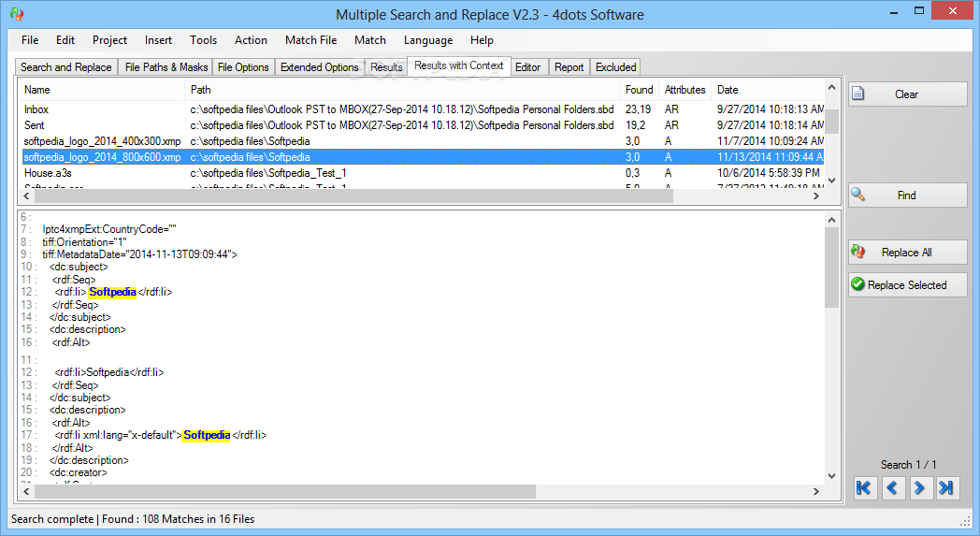Open the Tools menu

coord(203,40)
